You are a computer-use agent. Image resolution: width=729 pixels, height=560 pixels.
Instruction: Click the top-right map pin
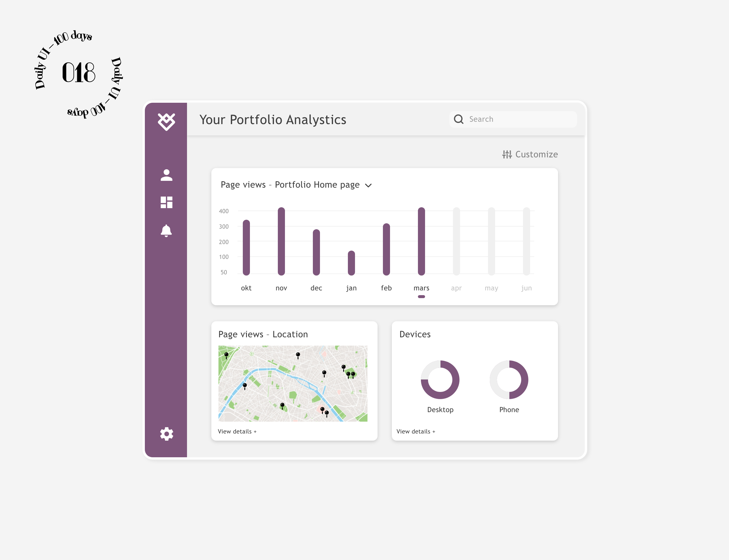point(343,367)
